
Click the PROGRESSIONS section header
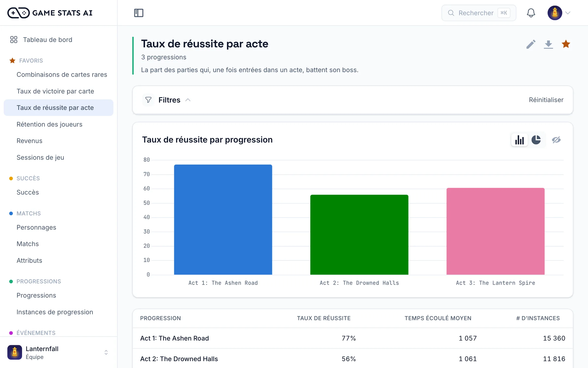point(39,281)
